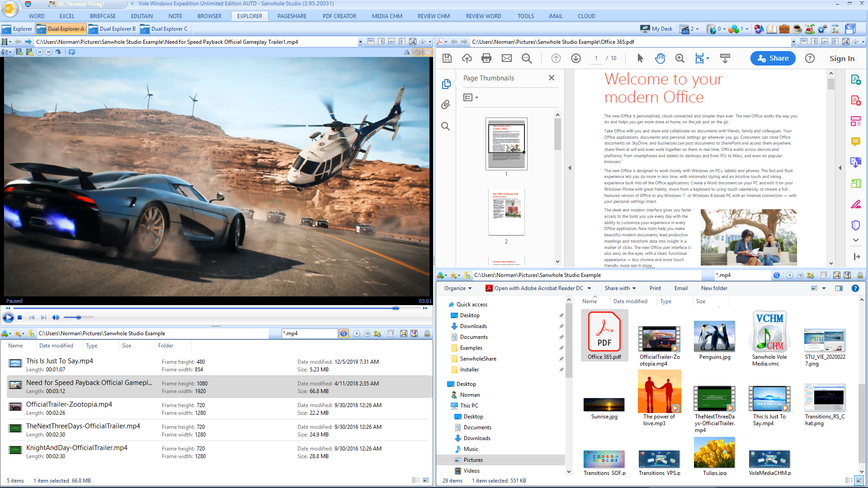Click New folder in explorer toolbar
The width and height of the screenshot is (868, 488).
pos(714,288)
